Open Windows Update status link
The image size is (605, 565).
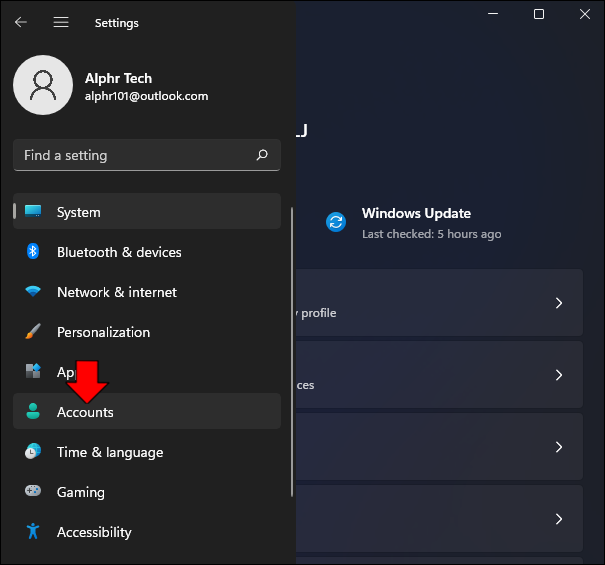coord(414,223)
